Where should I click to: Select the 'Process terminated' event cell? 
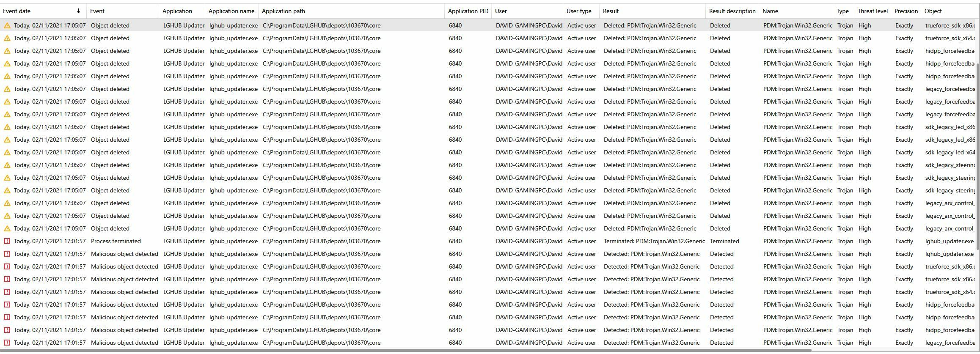116,241
